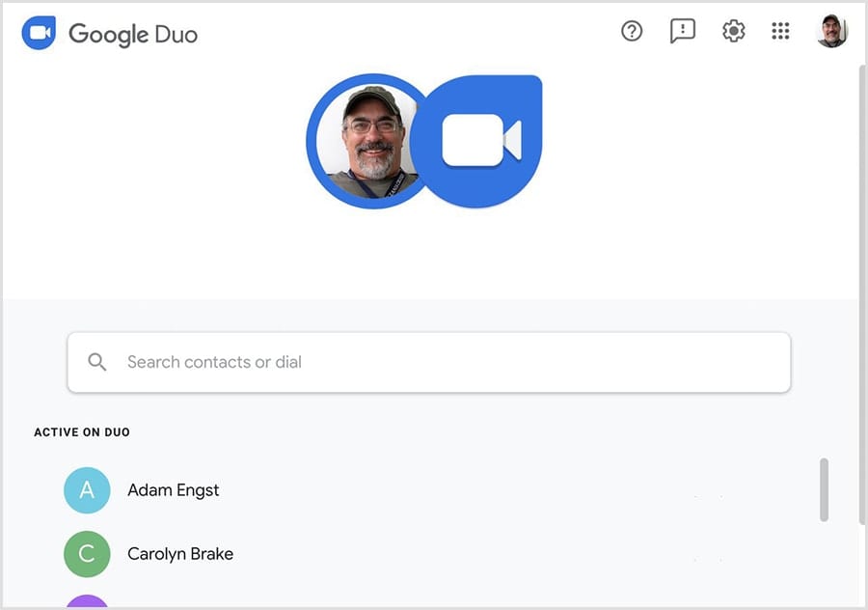Open the Send feedback icon
The image size is (868, 610).
683,32
